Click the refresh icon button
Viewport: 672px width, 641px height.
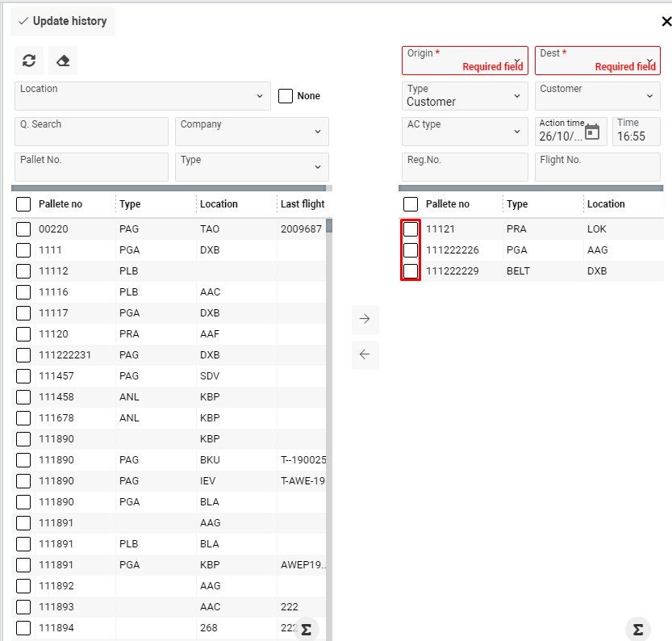(x=29, y=61)
